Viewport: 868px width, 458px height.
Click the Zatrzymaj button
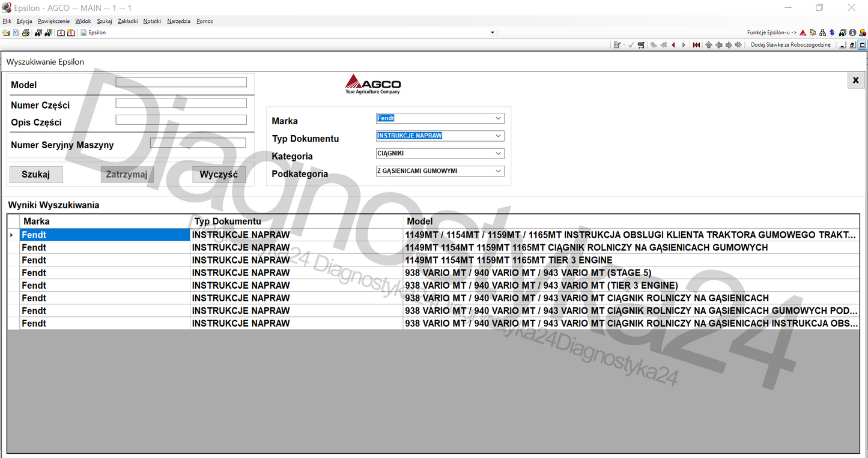tap(127, 175)
